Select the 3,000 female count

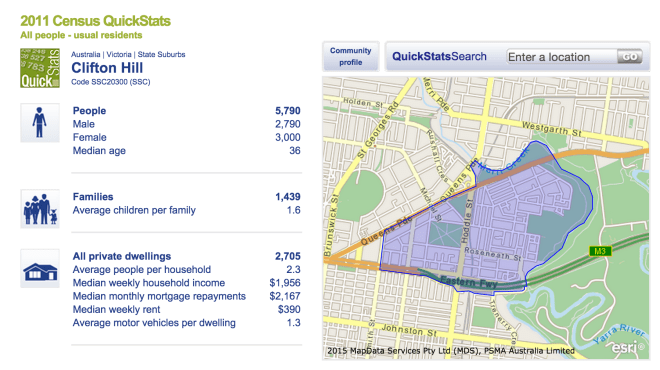[x=288, y=138]
